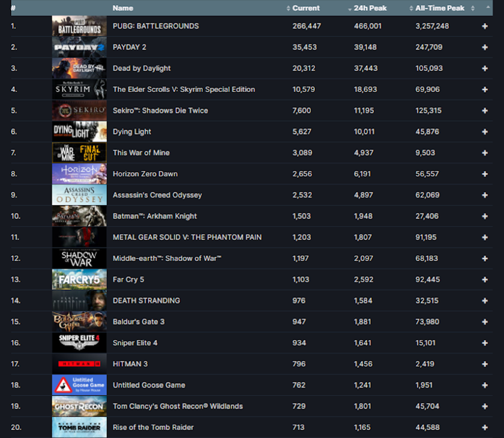Click the Skyrim thumbnail image

pyautogui.click(x=79, y=90)
